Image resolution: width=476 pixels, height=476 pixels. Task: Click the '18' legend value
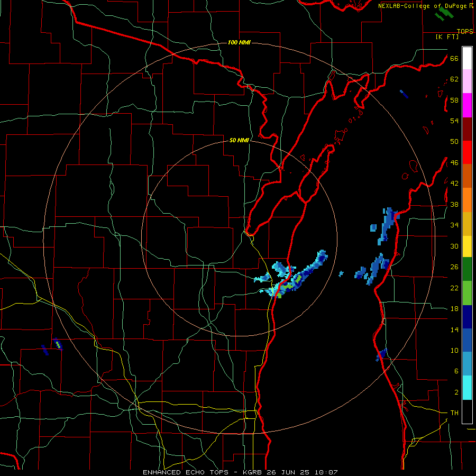pos(454,309)
